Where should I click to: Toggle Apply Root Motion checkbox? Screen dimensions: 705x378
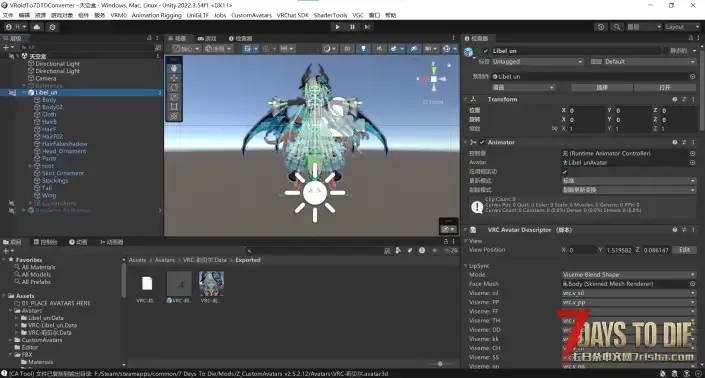(x=565, y=172)
